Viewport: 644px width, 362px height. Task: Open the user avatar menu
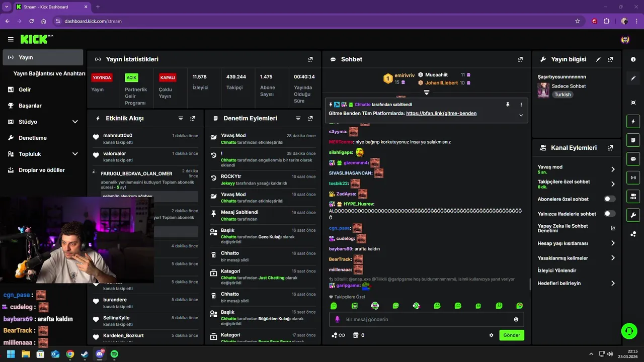625,39
